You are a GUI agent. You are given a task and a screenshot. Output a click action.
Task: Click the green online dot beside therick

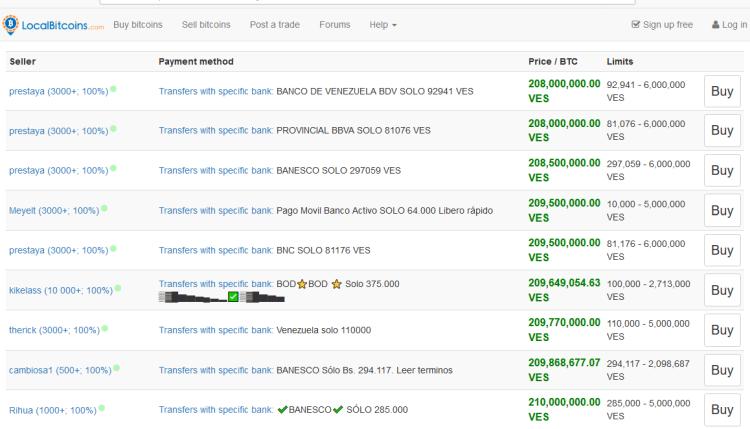point(105,328)
